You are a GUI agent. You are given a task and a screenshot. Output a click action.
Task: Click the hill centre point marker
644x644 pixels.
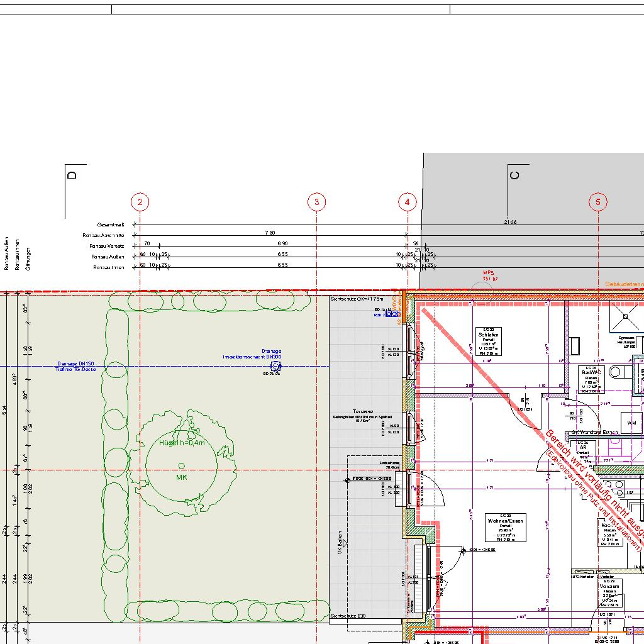182,466
